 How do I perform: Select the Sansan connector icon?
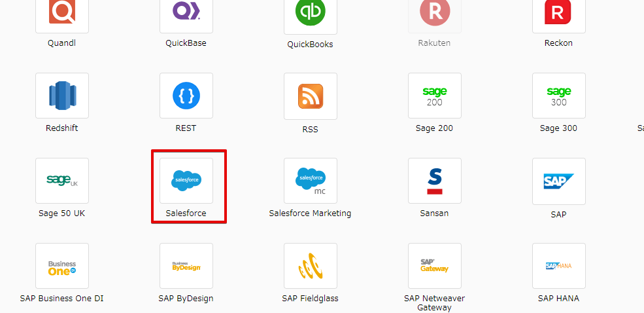click(435, 181)
